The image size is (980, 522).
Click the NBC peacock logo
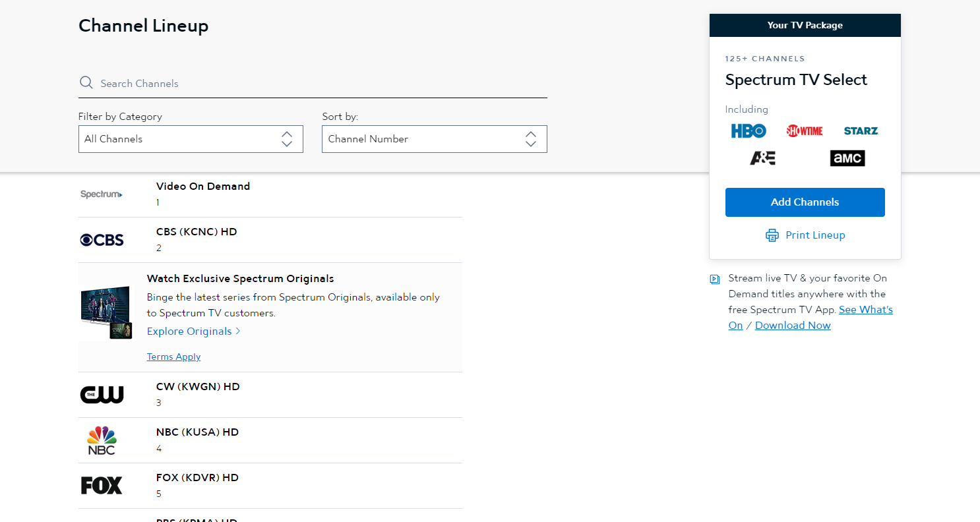pyautogui.click(x=102, y=440)
